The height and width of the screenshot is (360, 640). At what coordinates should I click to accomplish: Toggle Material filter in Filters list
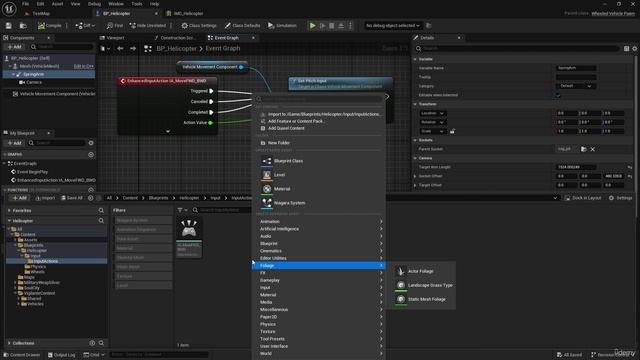[x=143, y=249]
